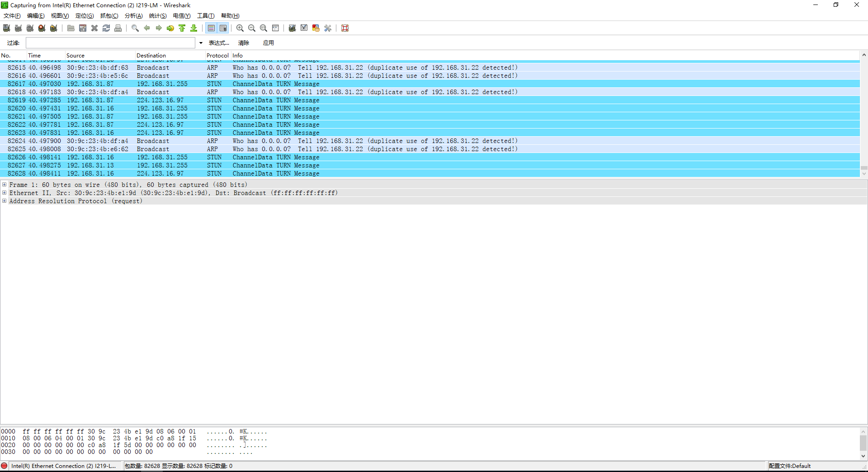Focus the display filter input field
The width and height of the screenshot is (868, 472).
click(x=110, y=43)
